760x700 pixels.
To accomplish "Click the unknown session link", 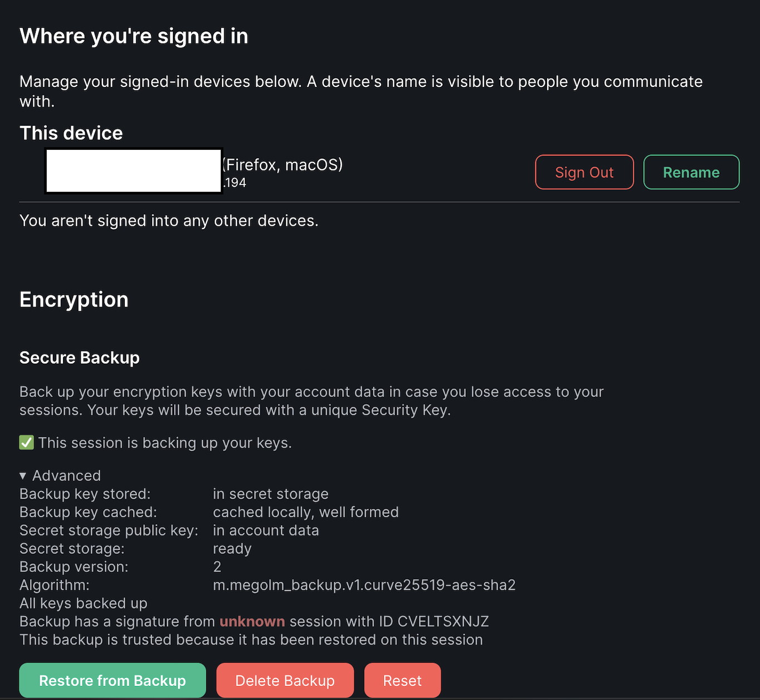I will (x=252, y=621).
